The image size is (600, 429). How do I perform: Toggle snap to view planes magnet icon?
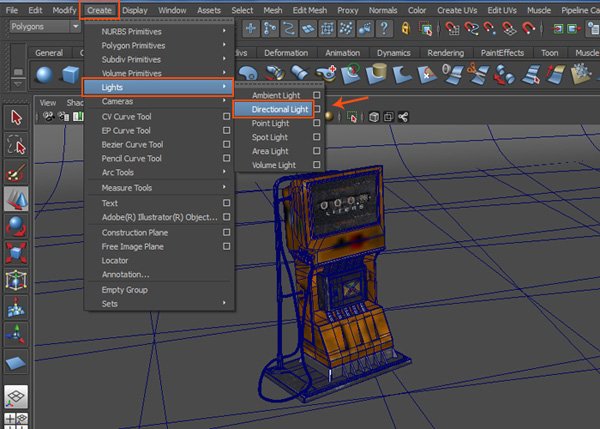pyautogui.click(x=509, y=29)
